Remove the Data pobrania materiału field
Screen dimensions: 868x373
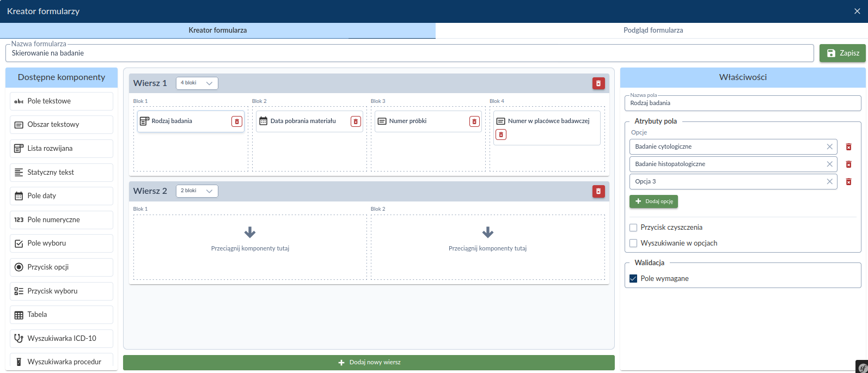(356, 121)
